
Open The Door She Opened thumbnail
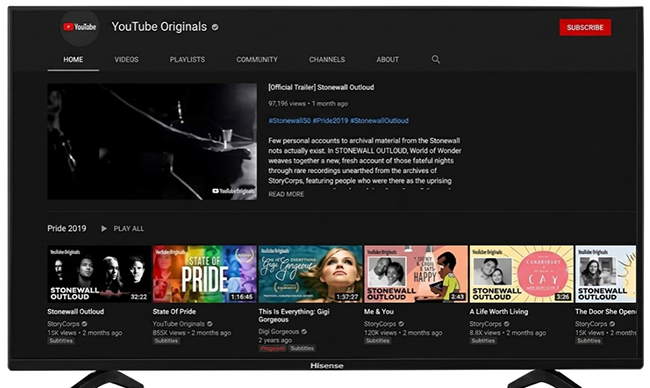pyautogui.click(x=605, y=274)
